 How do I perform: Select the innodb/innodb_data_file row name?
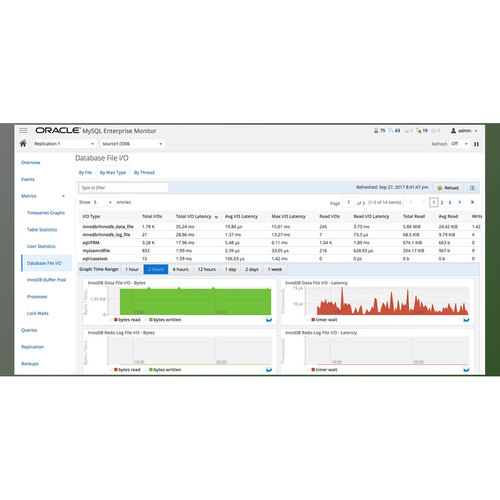[108, 227]
